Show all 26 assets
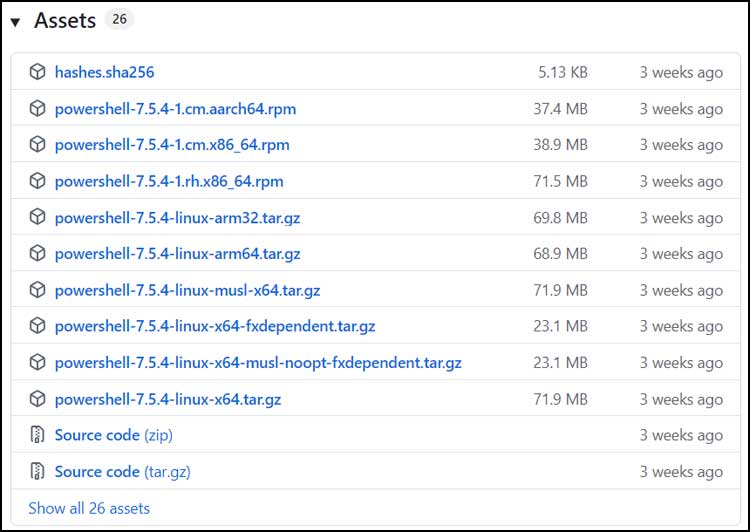 tap(89, 508)
